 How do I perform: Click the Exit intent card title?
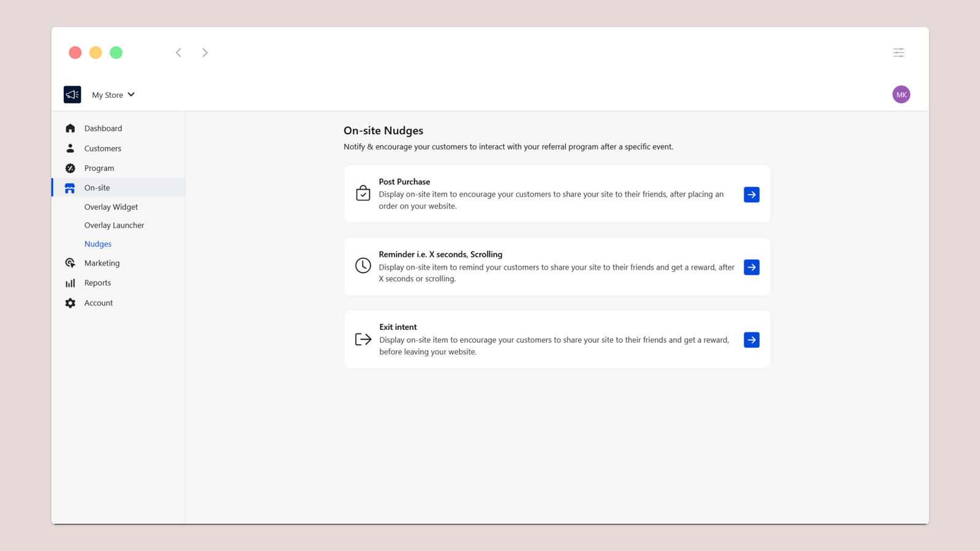pos(398,327)
